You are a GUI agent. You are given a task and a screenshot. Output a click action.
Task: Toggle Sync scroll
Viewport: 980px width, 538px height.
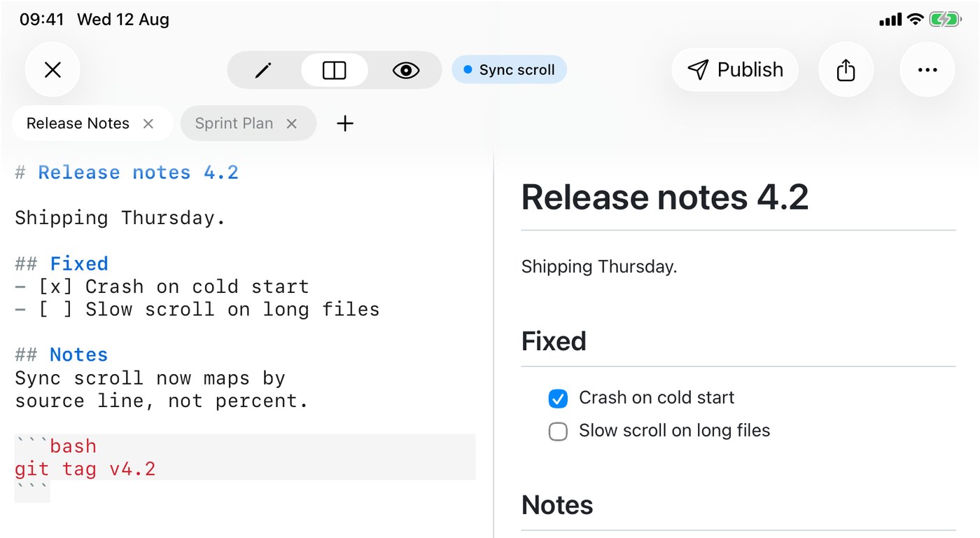[510, 70]
